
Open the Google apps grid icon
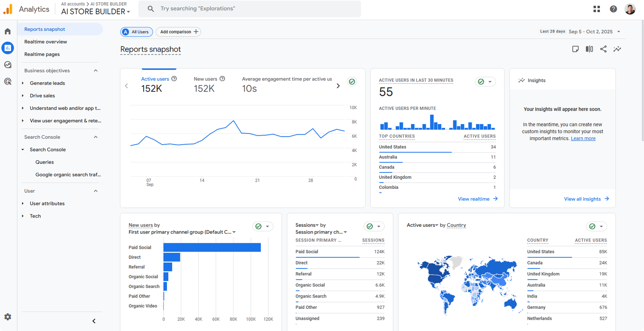(x=597, y=9)
